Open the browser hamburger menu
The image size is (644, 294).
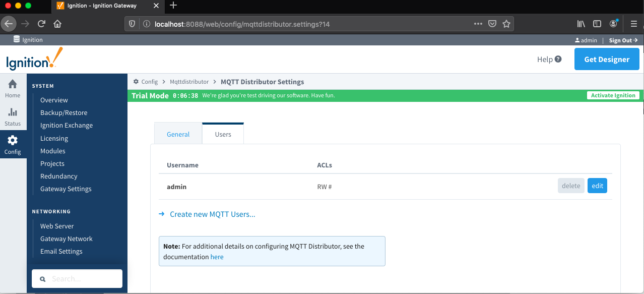click(x=634, y=24)
